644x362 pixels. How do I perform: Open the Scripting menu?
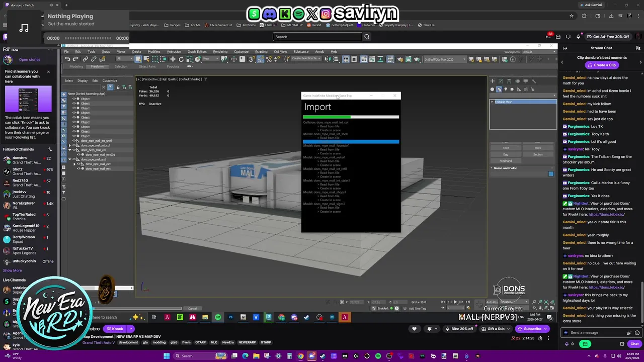(261, 52)
